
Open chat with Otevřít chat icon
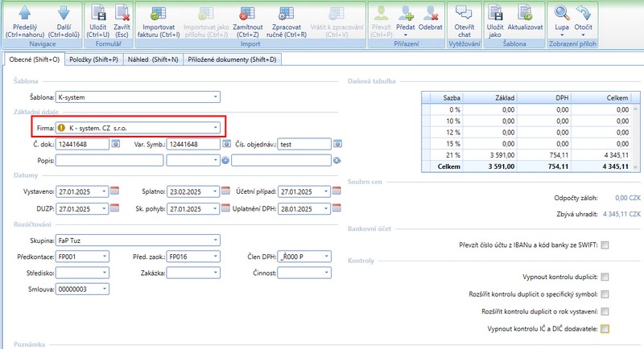pos(464,13)
